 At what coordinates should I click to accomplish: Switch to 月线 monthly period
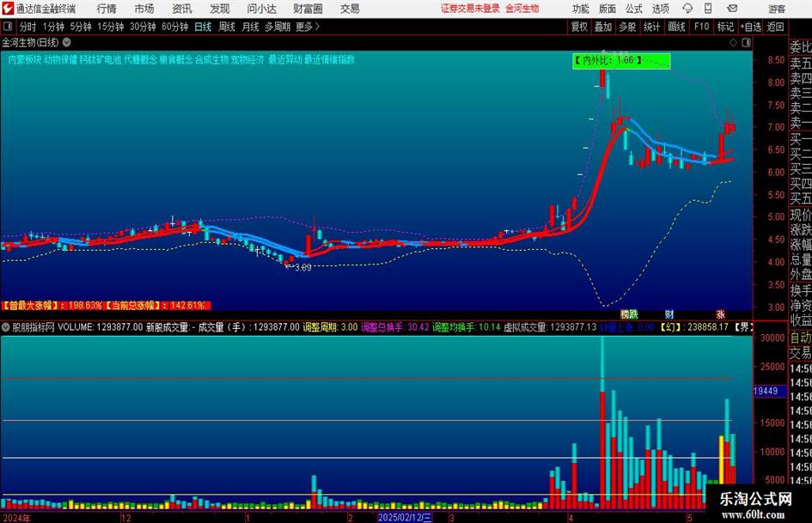point(250,27)
